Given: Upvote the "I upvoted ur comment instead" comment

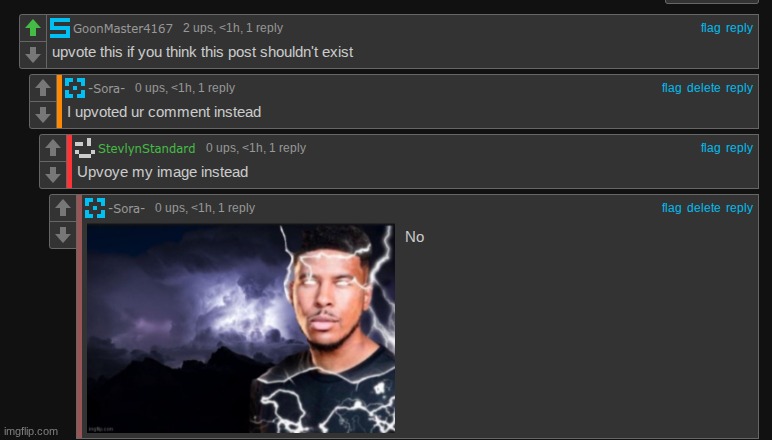Looking at the screenshot, I should coord(43,88).
